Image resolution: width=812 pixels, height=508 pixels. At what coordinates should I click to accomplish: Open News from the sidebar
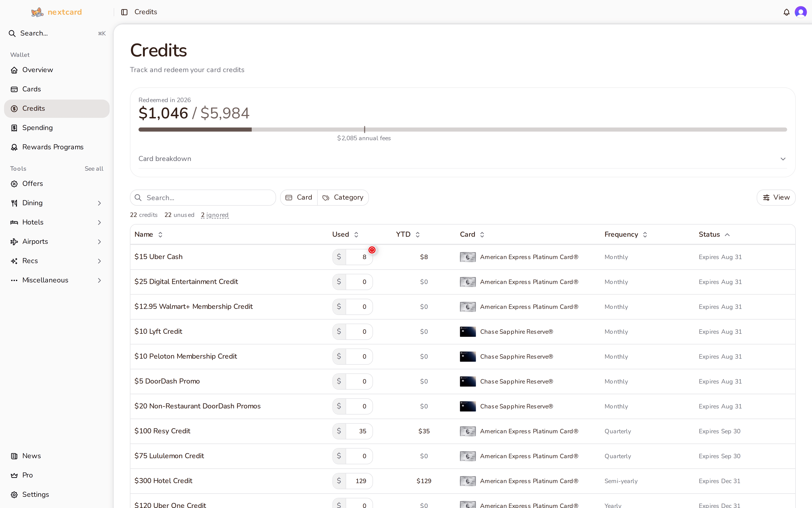[57, 456]
